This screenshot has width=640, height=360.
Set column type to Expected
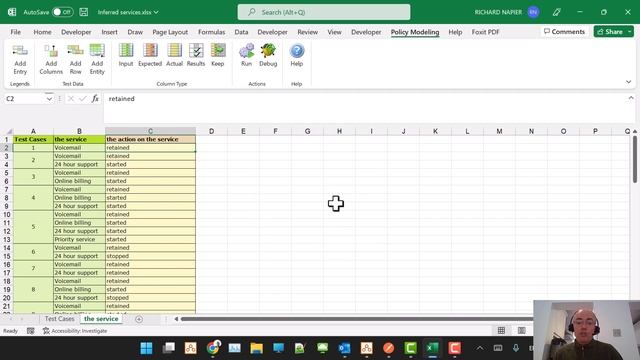pyautogui.click(x=150, y=55)
